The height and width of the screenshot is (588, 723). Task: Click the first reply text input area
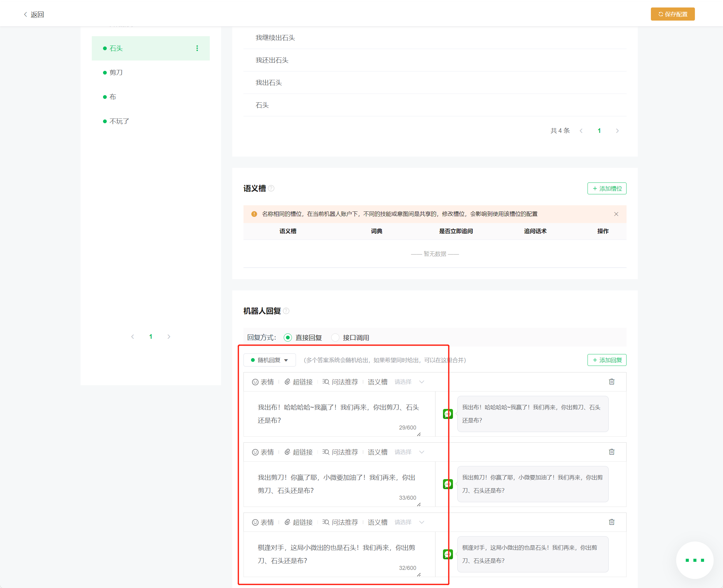tap(339, 414)
